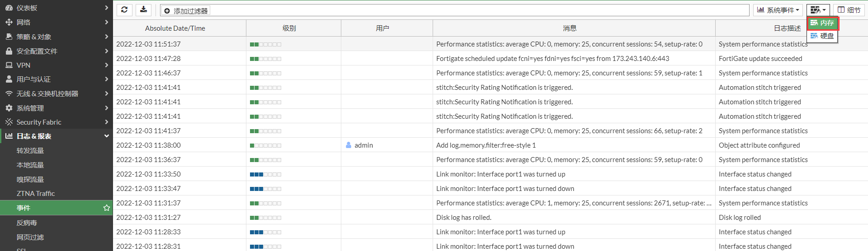Collapse the Log & Report section
The image size is (868, 251).
click(107, 136)
